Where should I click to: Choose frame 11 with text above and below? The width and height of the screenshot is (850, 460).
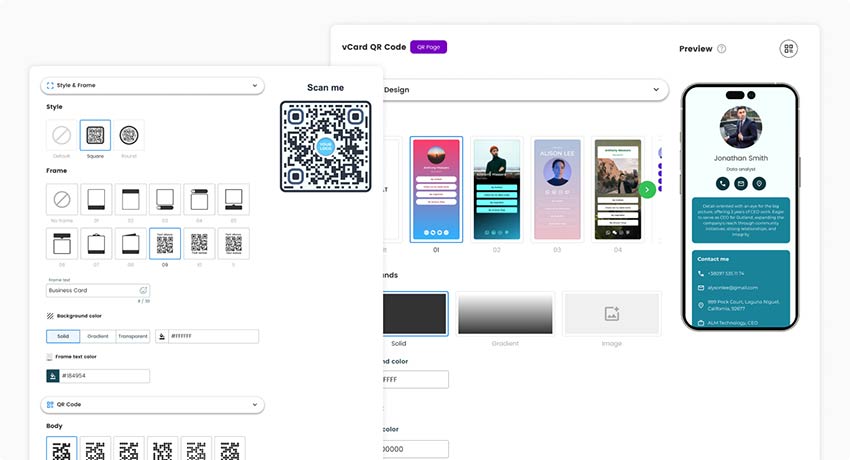(234, 244)
